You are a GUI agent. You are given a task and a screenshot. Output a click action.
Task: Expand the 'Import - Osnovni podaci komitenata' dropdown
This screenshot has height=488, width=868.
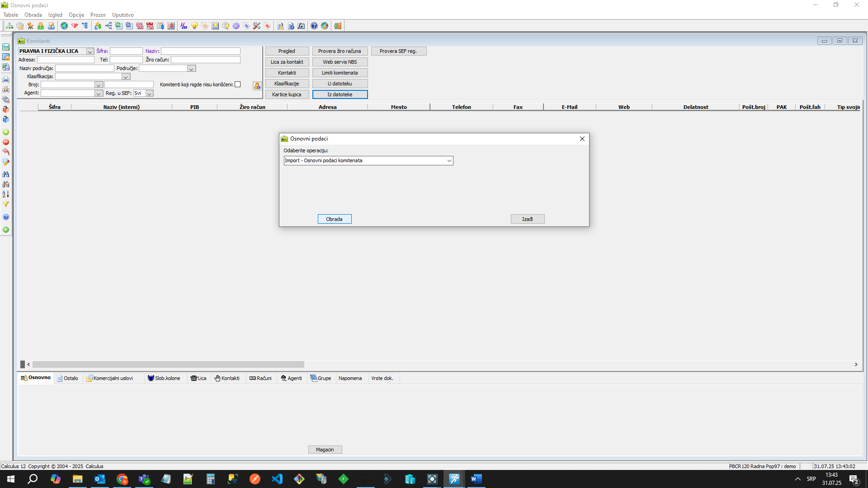[449, 161]
